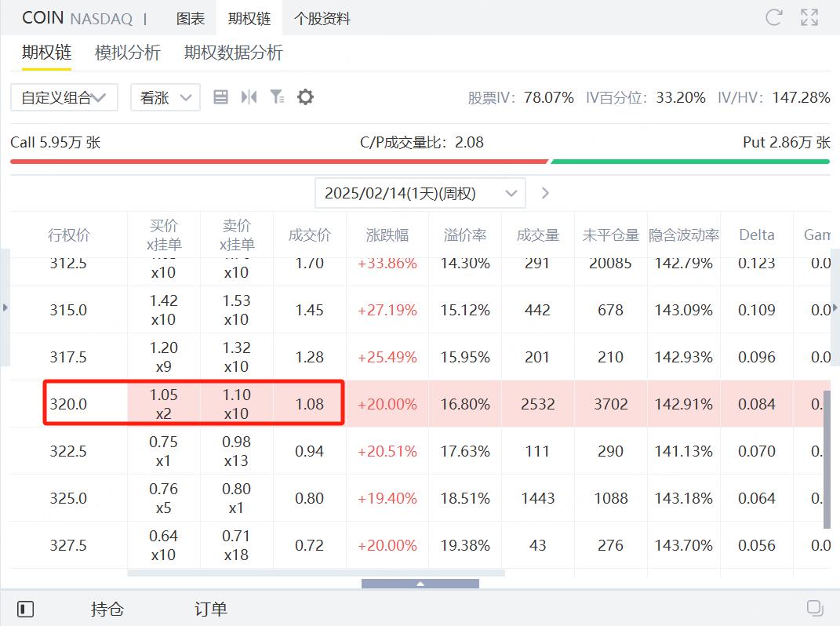The image size is (840, 626).
Task: Click the C/P成交量比 2.08 label
Action: 422,143
